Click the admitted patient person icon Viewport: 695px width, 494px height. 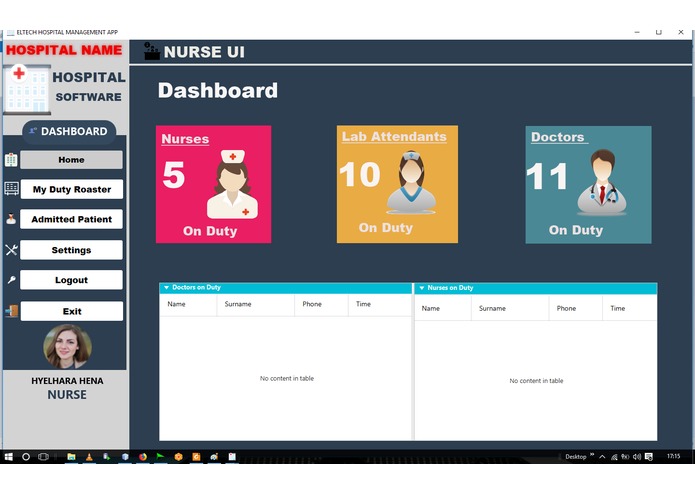[11, 219]
